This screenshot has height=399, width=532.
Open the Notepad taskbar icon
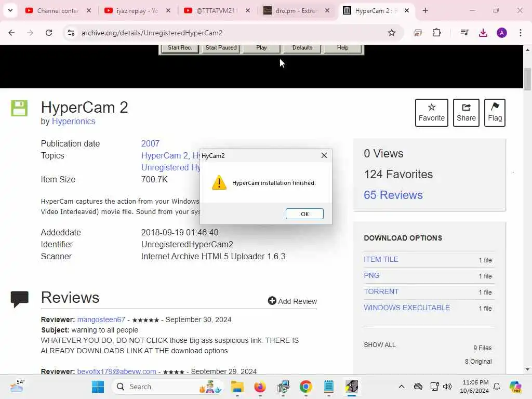[328, 387]
